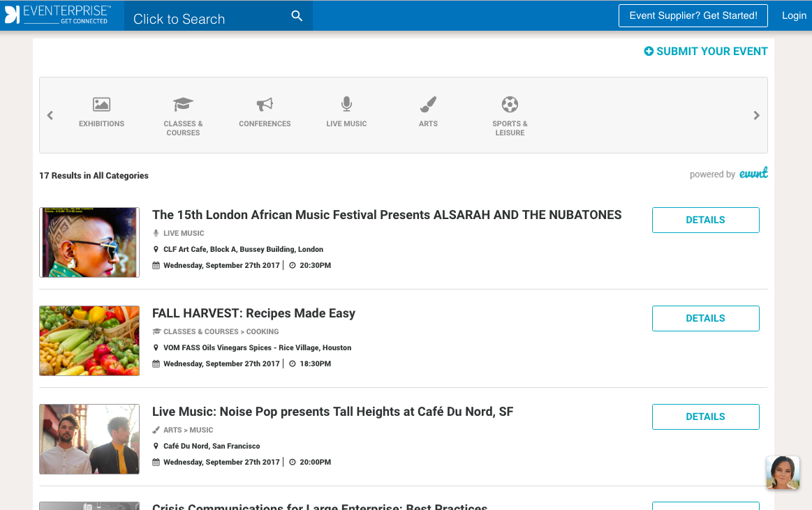Click LIVE MUSIC tag under Nubatones event
Screen dimensions: 812x510
184,233
